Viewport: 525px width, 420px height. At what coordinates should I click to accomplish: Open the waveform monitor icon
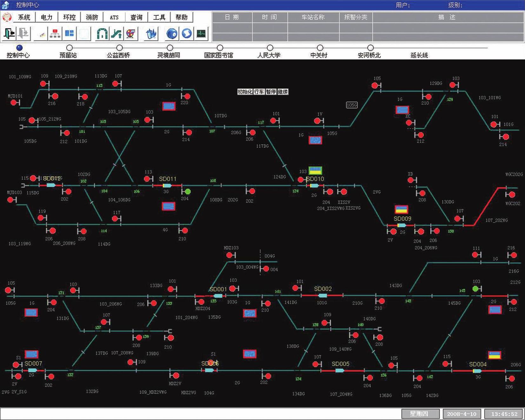(201, 34)
